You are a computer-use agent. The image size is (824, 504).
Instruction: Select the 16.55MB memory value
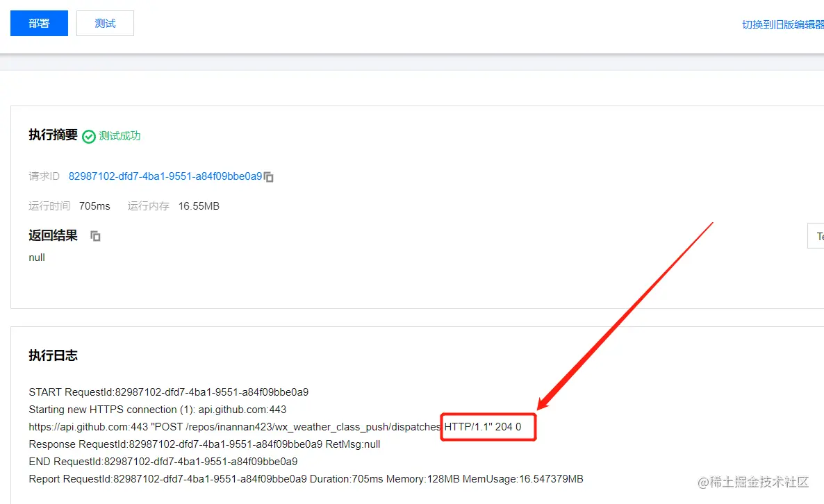[x=199, y=206]
